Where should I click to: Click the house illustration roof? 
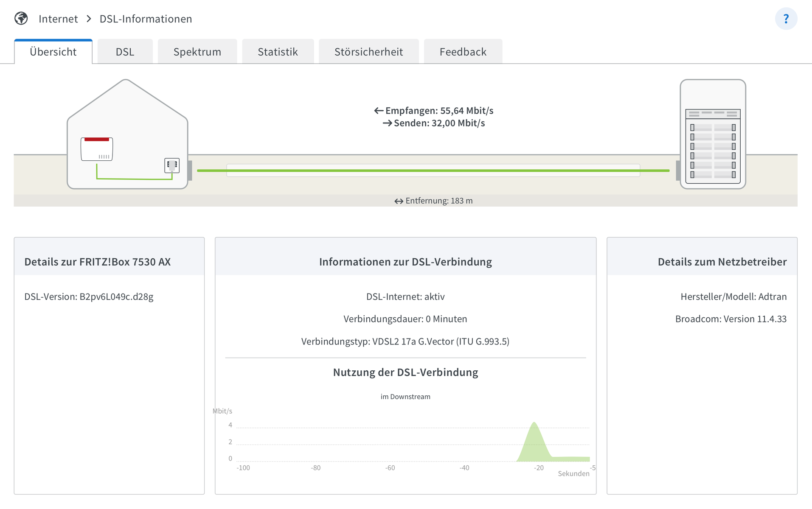[x=126, y=98]
